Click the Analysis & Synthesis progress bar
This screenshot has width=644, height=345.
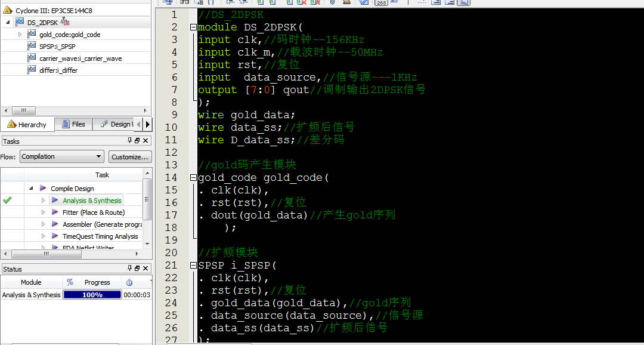point(92,295)
